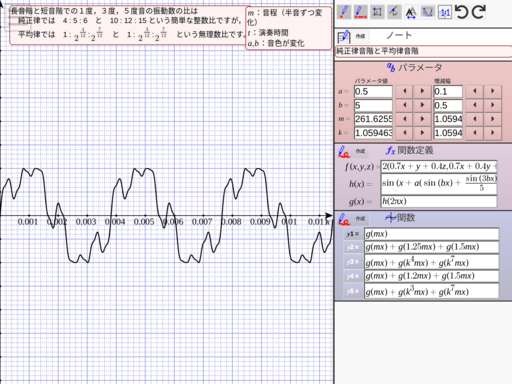Click 作成 button beside 関数定義
Image resolution: width=512 pixels, height=384 pixels.
360,151
